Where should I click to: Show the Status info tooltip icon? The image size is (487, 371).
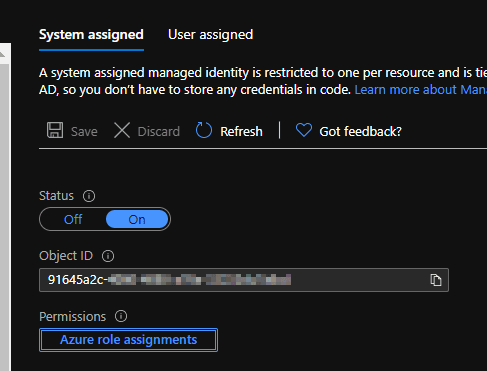point(89,196)
